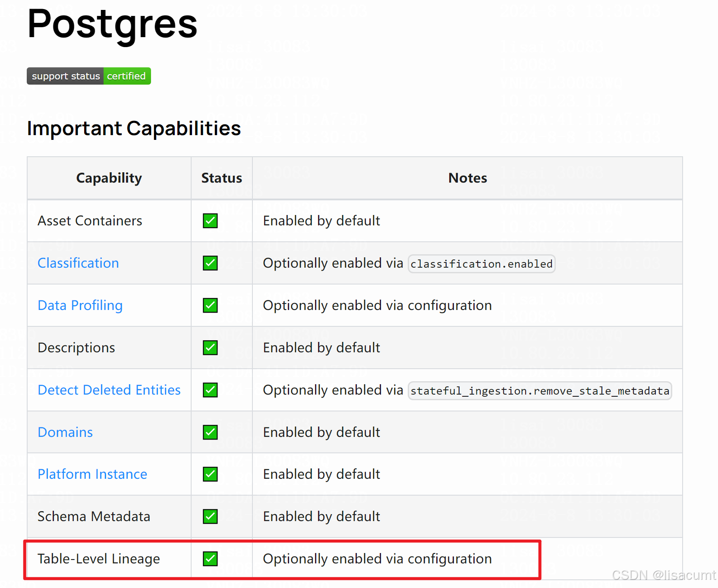Image resolution: width=718 pixels, height=588 pixels.
Task: Click 'Optionally enabled via' in Classification row
Action: pyautogui.click(x=333, y=263)
